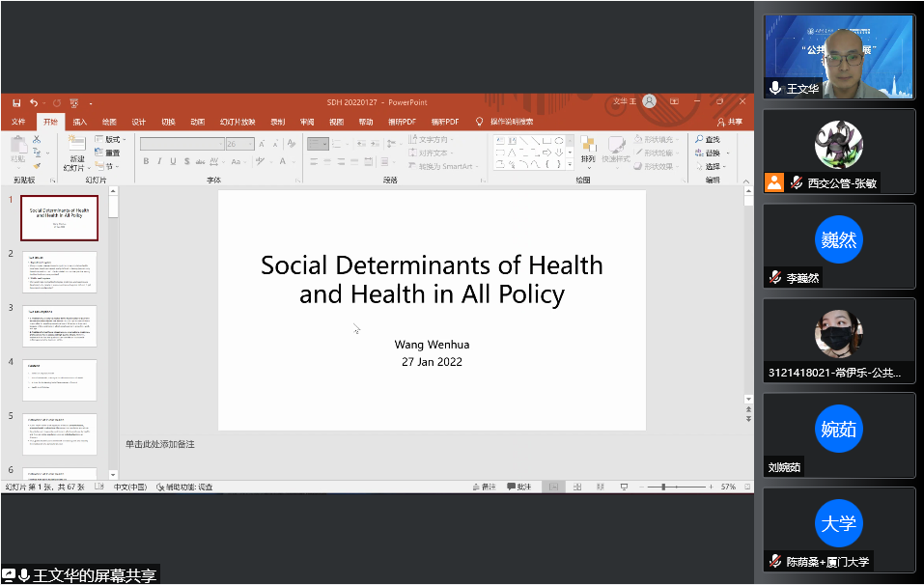Viewport: 924px width, 585px height.
Task: Open slide show view from status bar
Action: 625,487
